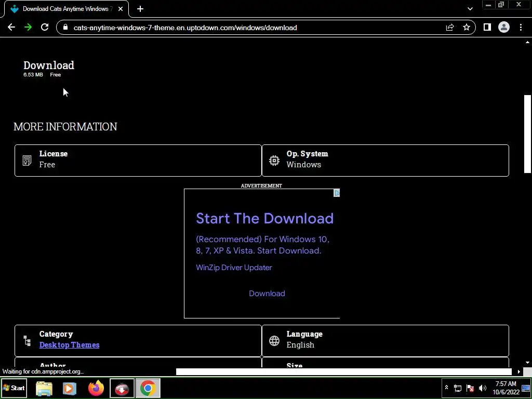Launch Windows Media Player from taskbar
Screen dimensions: 532x399
[x=69, y=388]
